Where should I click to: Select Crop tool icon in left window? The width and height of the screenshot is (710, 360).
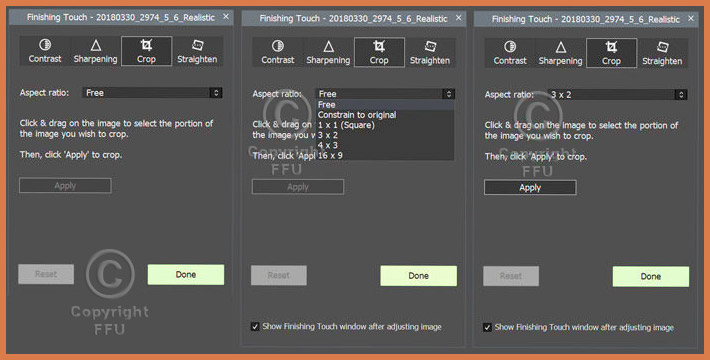(x=146, y=51)
